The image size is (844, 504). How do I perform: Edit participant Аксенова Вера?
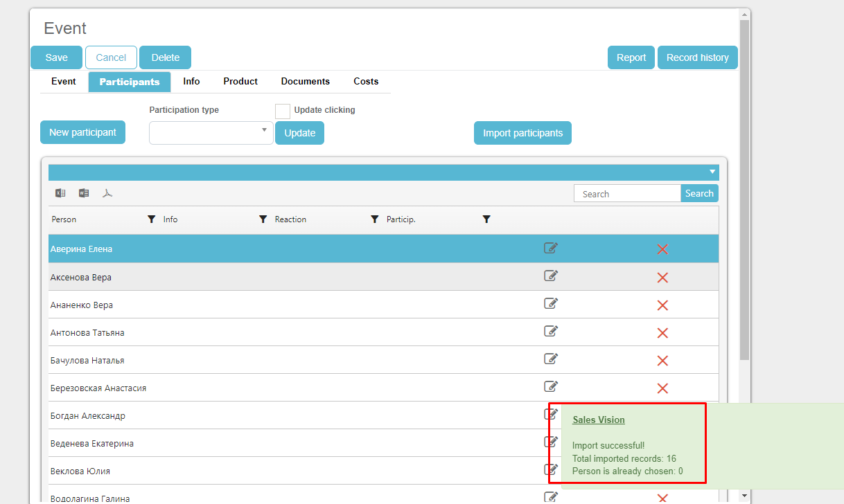pyautogui.click(x=551, y=276)
